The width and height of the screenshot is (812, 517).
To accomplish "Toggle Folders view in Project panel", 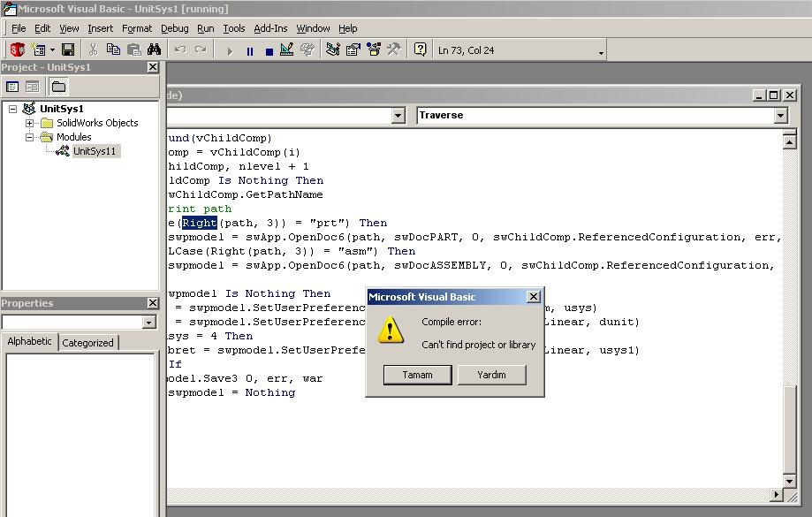I will [x=58, y=87].
